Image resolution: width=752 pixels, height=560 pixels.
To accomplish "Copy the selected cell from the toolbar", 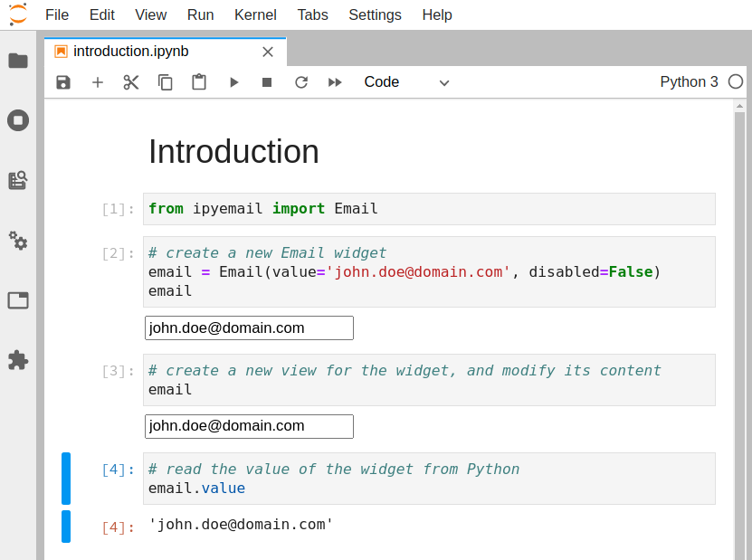I will [166, 82].
